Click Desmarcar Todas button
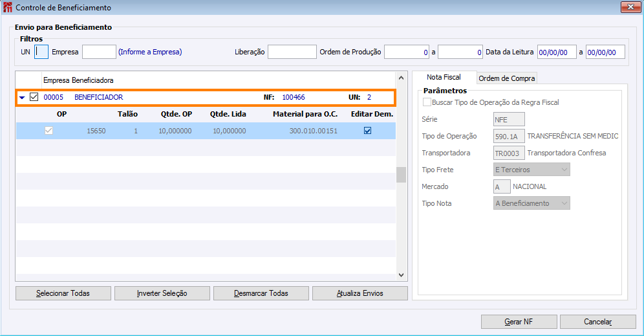 (261, 293)
